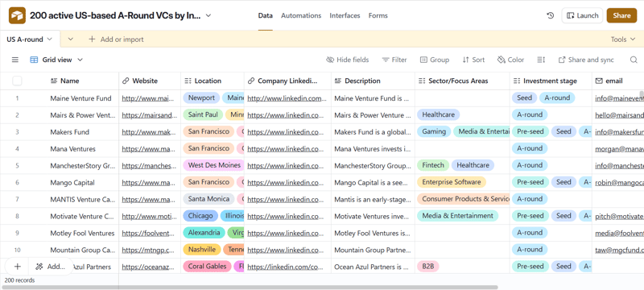The image size is (644, 290).
Task: Click the row height icon
Action: (541, 60)
